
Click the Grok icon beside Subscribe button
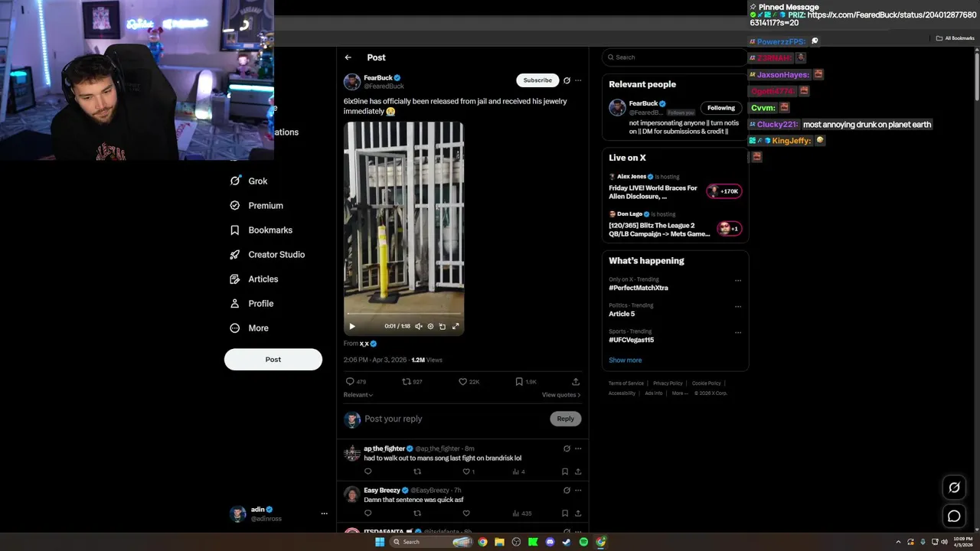coord(567,80)
